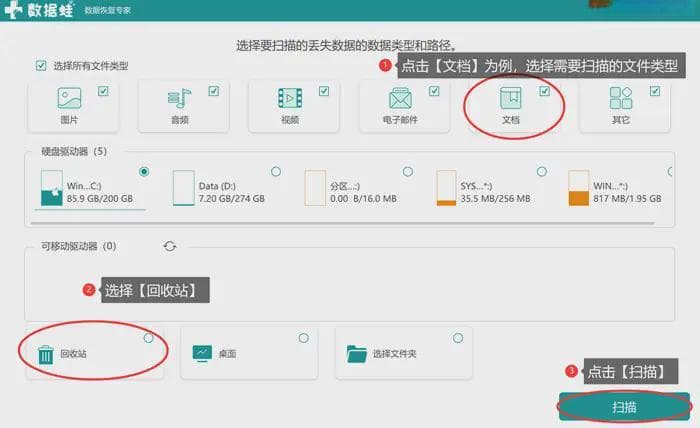
Task: Select the Win C: drive icon
Action: coord(51,188)
